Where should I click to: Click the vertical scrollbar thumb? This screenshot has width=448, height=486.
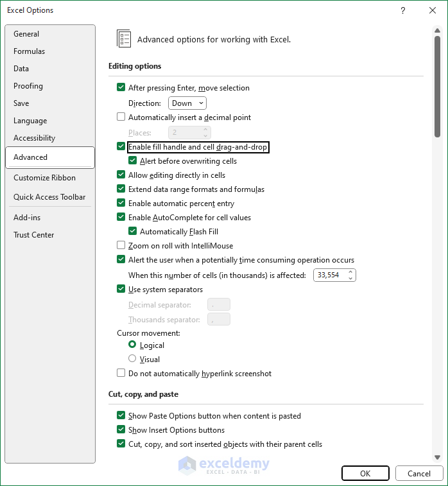pyautogui.click(x=437, y=87)
